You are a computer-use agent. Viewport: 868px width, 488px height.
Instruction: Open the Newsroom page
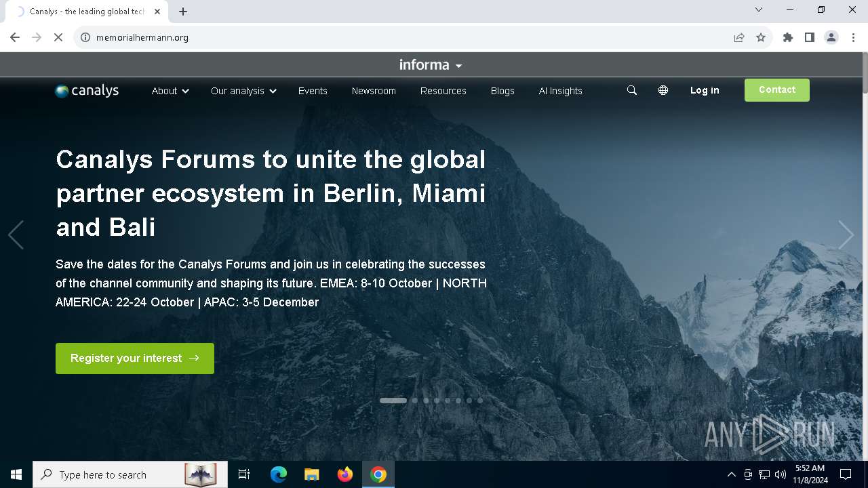click(374, 91)
